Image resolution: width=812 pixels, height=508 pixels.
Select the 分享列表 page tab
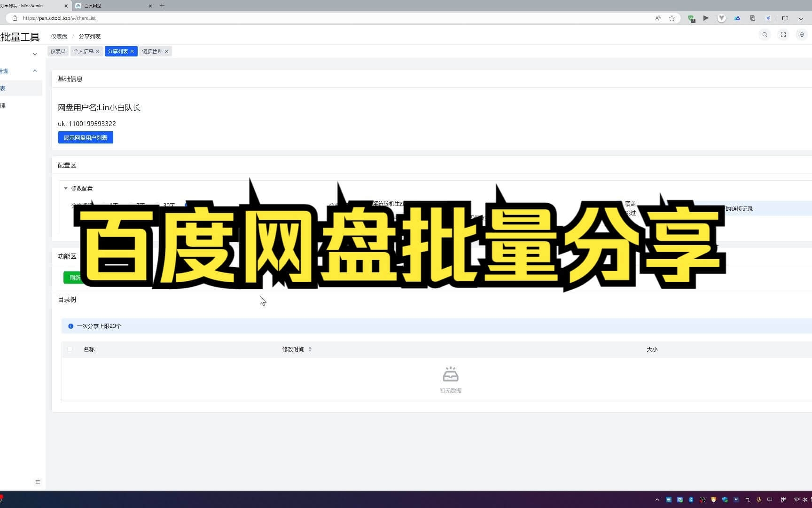pyautogui.click(x=117, y=51)
